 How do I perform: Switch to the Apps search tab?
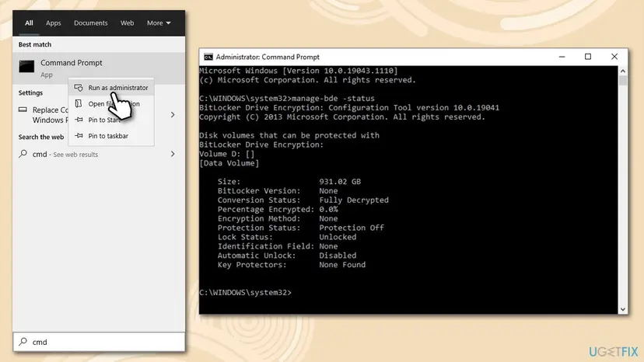(54, 23)
